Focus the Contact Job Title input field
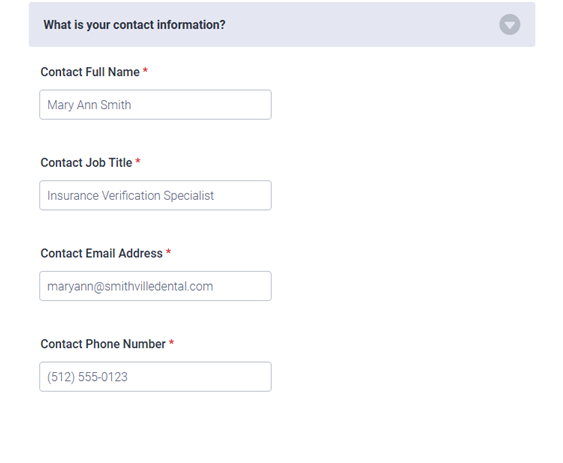This screenshot has width=563, height=463. [x=155, y=195]
